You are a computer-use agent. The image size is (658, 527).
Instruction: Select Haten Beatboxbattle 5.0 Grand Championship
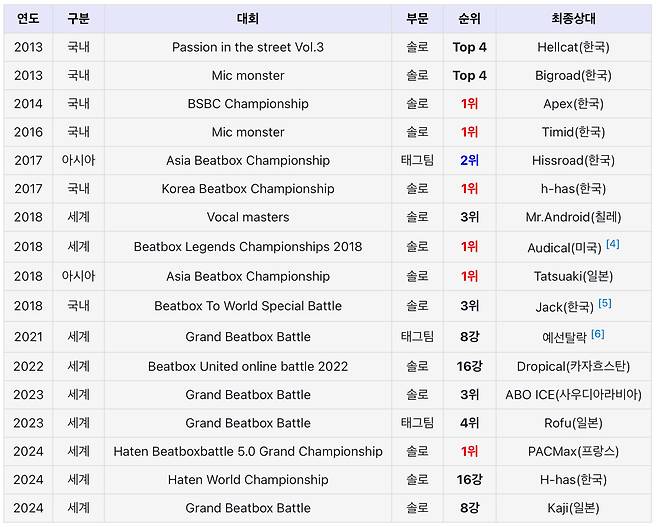tap(248, 452)
